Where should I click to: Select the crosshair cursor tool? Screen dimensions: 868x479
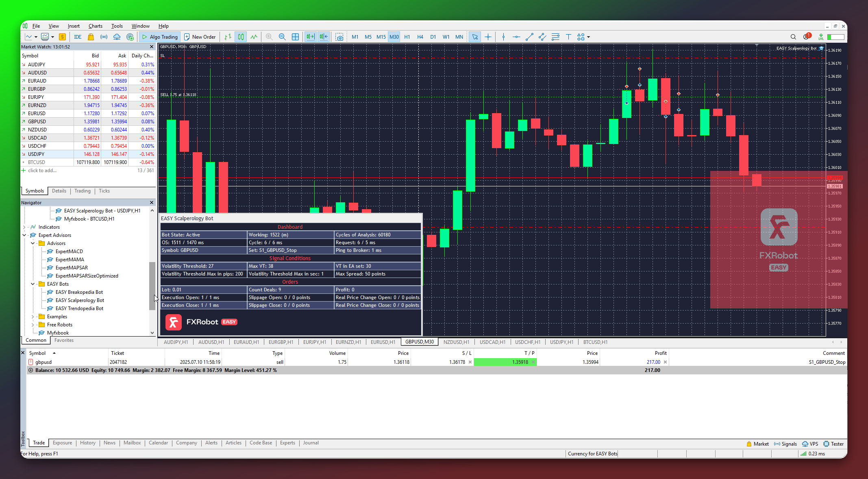[488, 37]
